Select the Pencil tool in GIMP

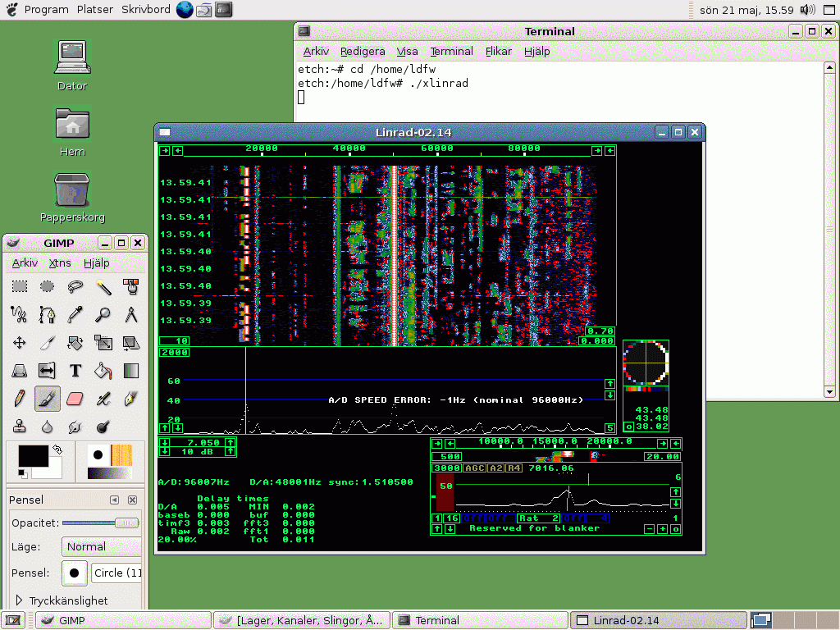20,399
